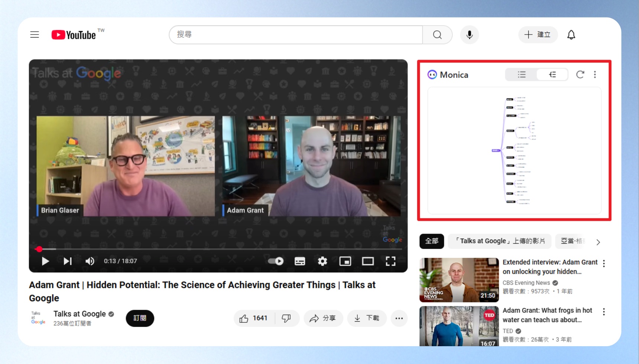Switch Monica to mind map view

(552, 75)
